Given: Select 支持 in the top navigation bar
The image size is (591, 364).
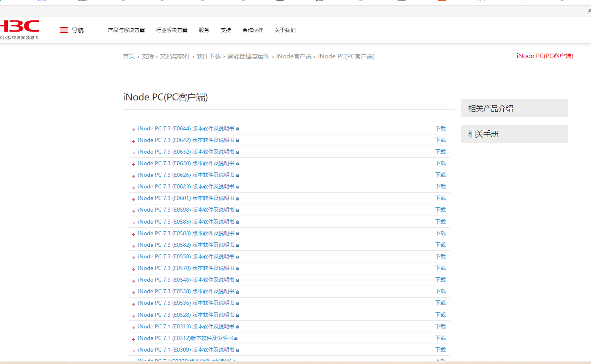Looking at the screenshot, I should [226, 30].
